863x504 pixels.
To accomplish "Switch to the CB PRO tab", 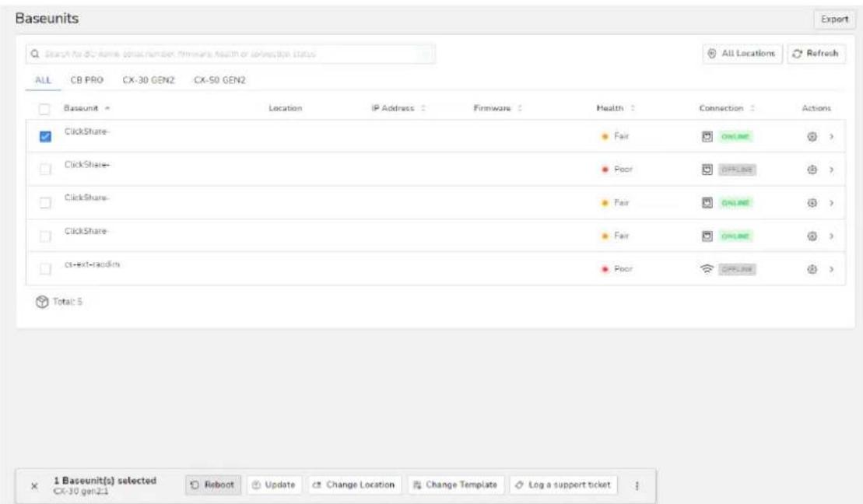I will tap(87, 80).
